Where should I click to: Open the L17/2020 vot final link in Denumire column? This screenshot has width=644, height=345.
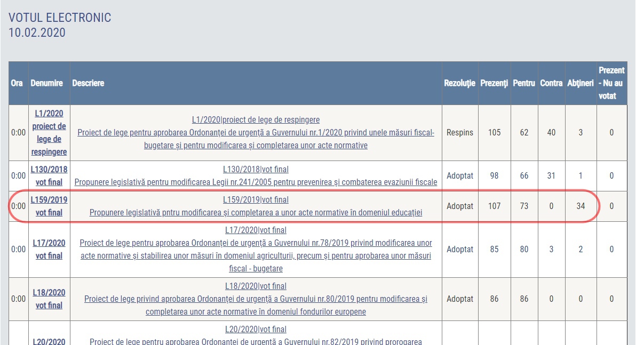click(x=49, y=249)
